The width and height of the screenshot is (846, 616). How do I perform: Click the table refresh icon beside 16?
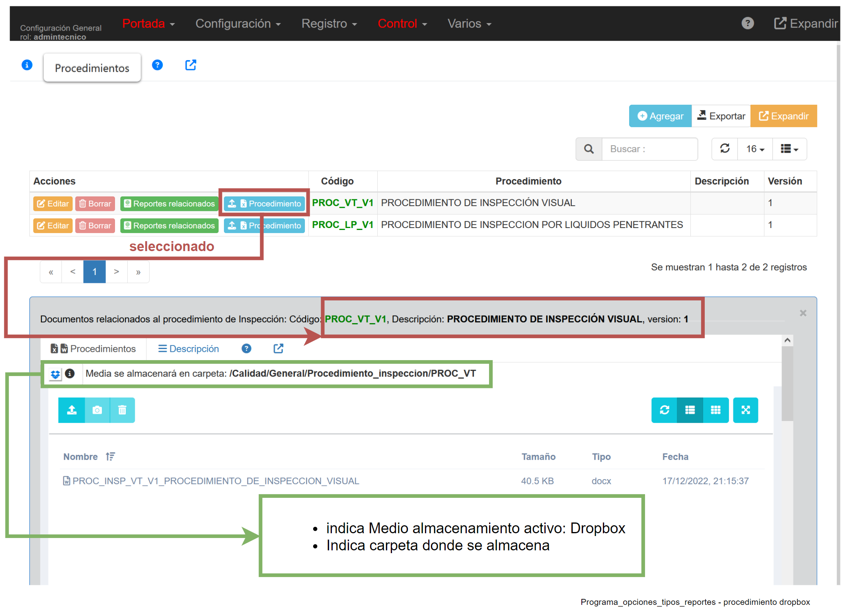[725, 149]
